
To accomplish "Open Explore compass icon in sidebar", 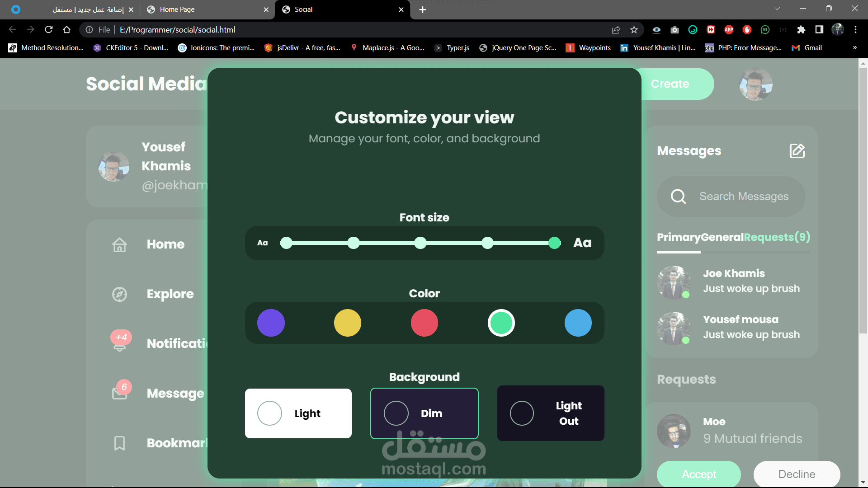I will [x=119, y=294].
